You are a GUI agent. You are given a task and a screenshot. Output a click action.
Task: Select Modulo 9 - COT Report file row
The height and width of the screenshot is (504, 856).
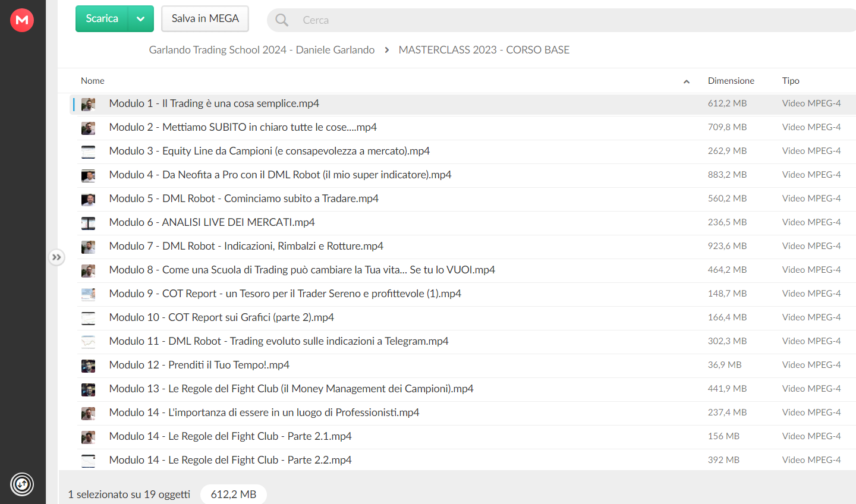(x=462, y=294)
